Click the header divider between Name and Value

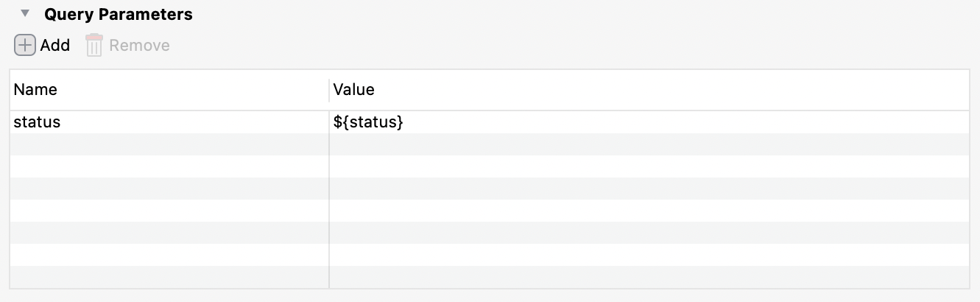(329, 90)
